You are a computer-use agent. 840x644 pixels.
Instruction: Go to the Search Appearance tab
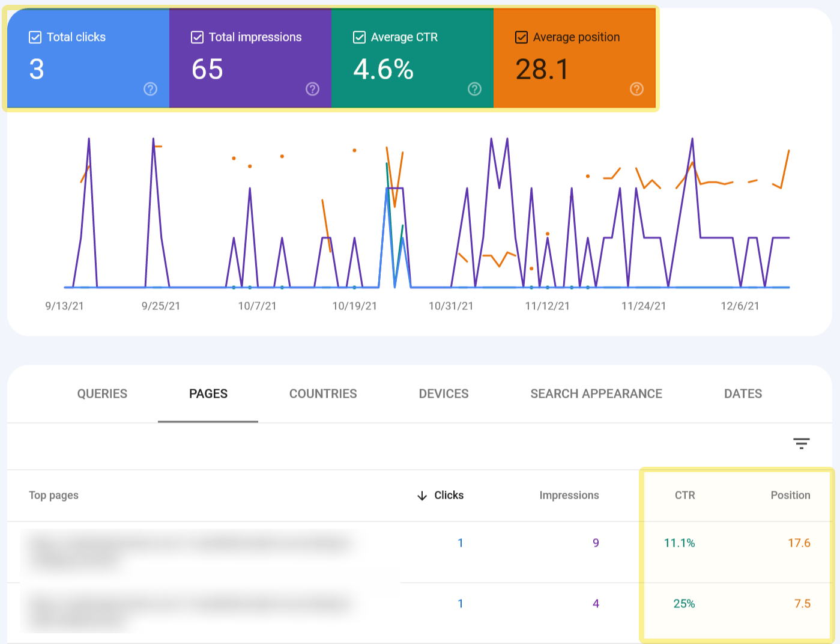(x=596, y=393)
